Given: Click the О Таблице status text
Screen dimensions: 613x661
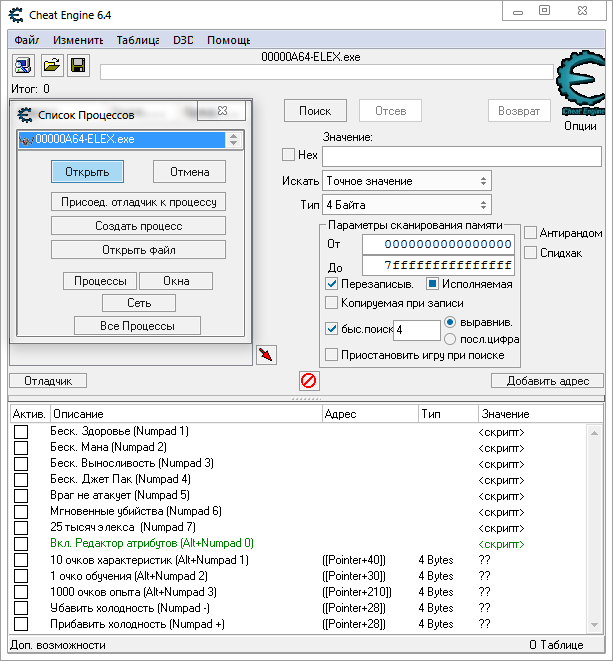Looking at the screenshot, I should (556, 645).
